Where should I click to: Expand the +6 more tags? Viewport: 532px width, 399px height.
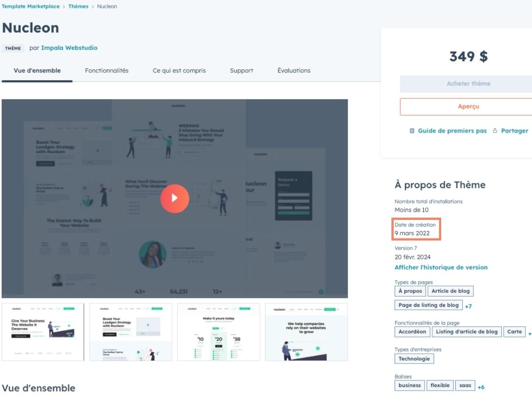481,387
